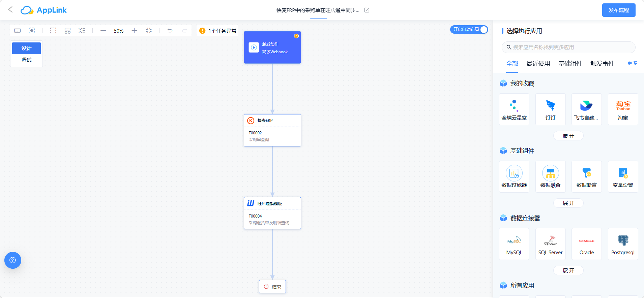Publish the flow with 发布流程
Viewport: 644px width, 298px height.
click(619, 10)
